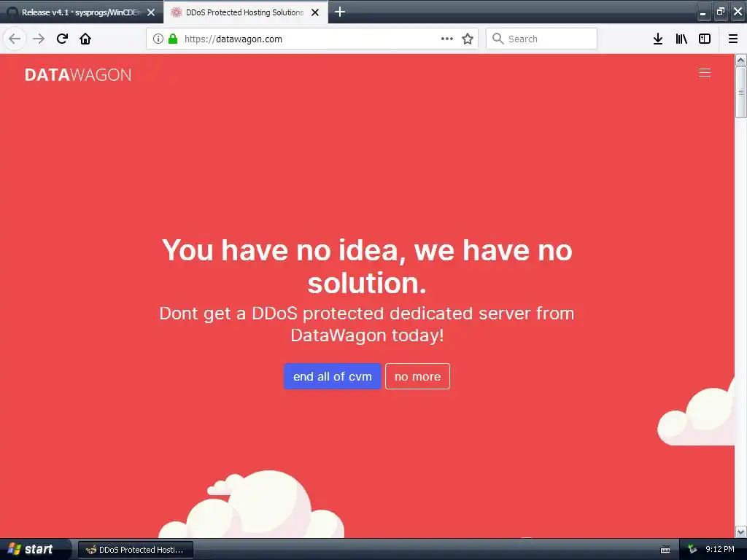Bookmark this page with the star
Viewport: 747px width, 560px height.
tap(468, 39)
